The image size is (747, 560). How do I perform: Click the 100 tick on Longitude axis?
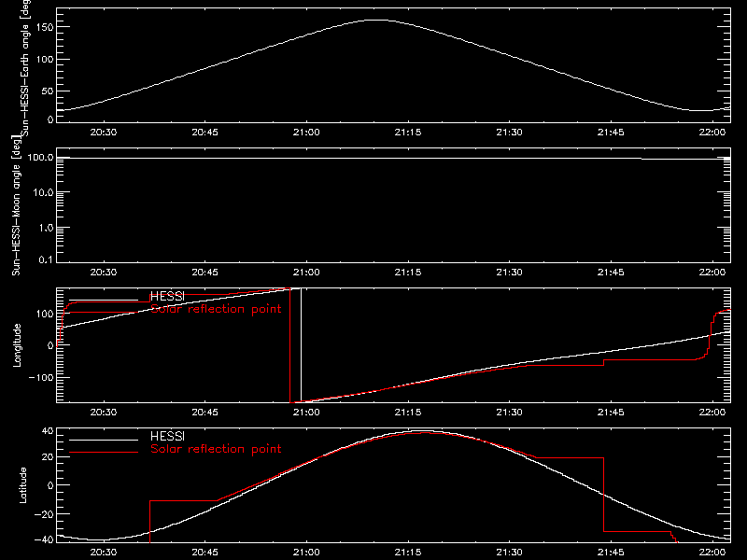45,314
